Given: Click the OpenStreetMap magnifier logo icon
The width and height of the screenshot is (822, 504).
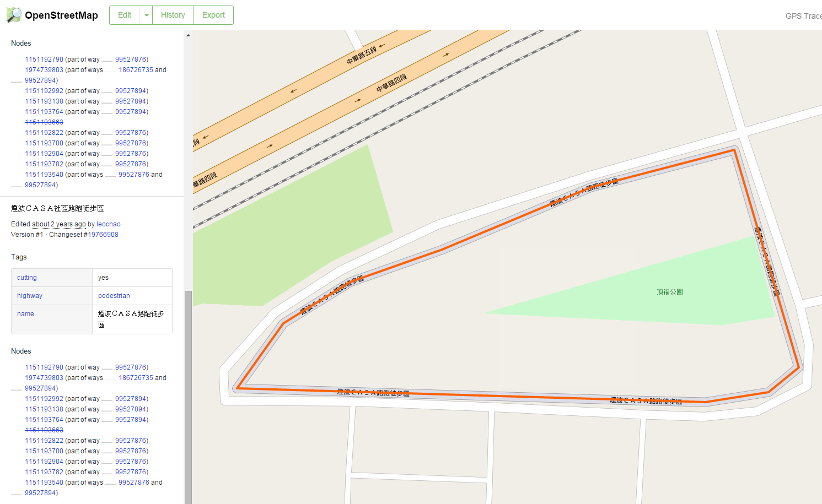Looking at the screenshot, I should click(x=14, y=15).
